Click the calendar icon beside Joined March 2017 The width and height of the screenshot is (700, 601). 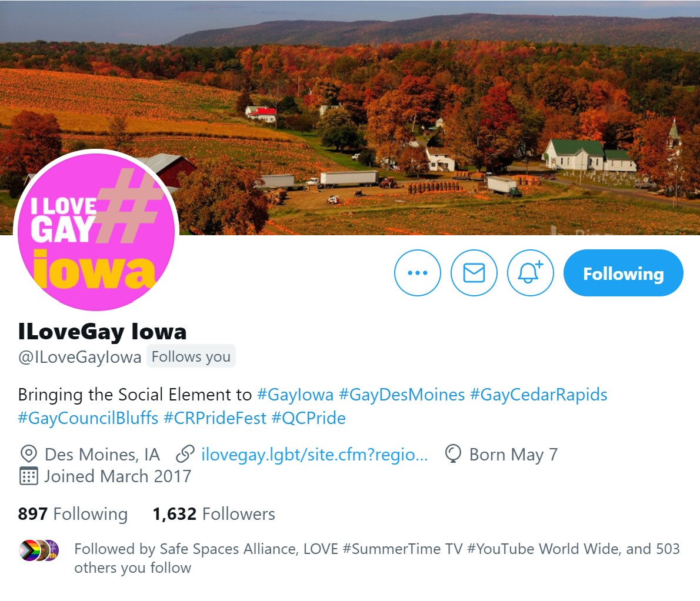(29, 476)
